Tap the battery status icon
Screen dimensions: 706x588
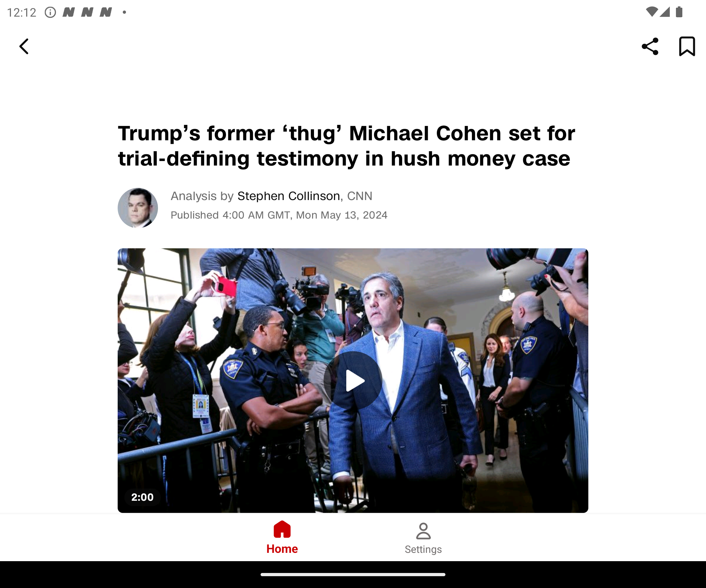[679, 12]
